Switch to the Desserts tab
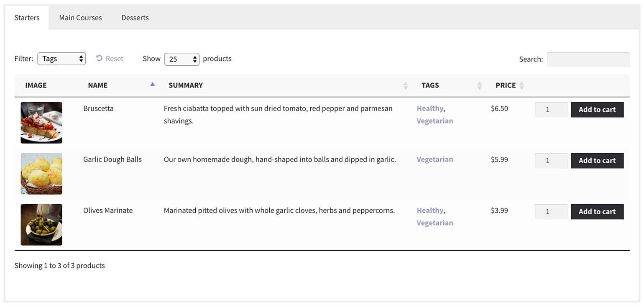Viewport: 644px width, 306px height. [135, 18]
